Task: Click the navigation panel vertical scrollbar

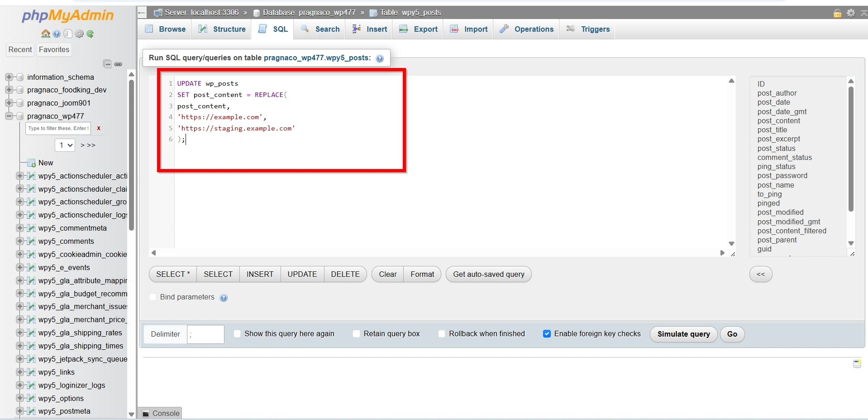Action: pos(131,156)
